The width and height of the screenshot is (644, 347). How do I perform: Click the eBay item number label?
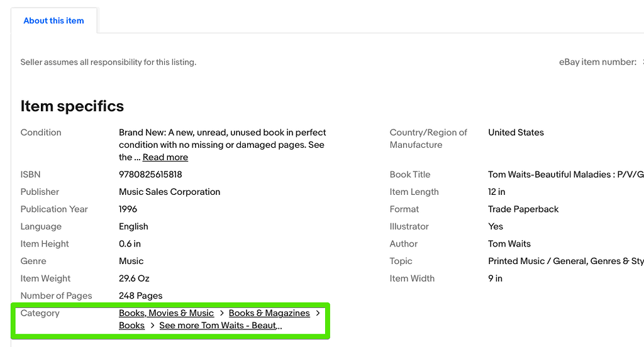point(597,62)
